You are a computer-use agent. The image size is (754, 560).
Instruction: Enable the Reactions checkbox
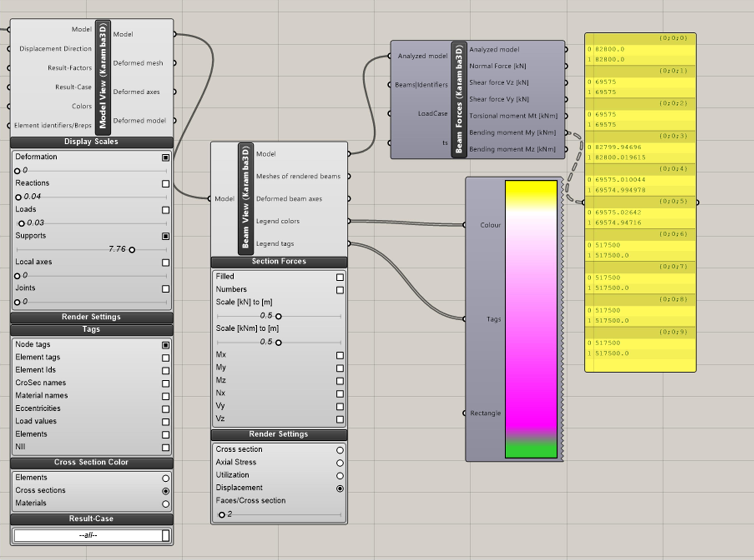pyautogui.click(x=166, y=184)
